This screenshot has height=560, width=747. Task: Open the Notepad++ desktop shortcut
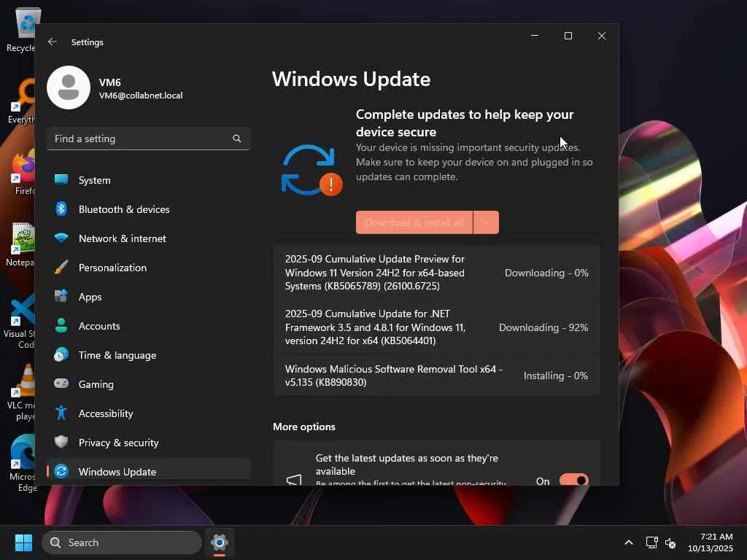tap(21, 244)
